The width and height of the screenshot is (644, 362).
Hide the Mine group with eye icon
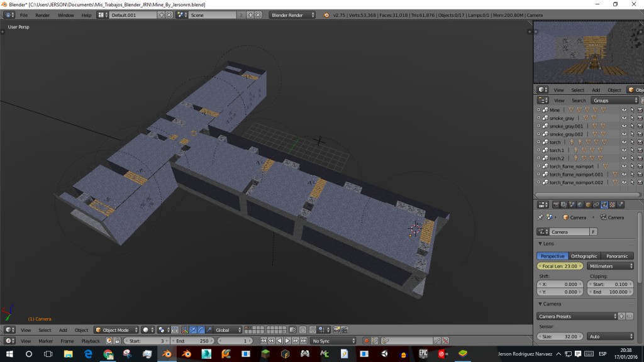pyautogui.click(x=624, y=110)
